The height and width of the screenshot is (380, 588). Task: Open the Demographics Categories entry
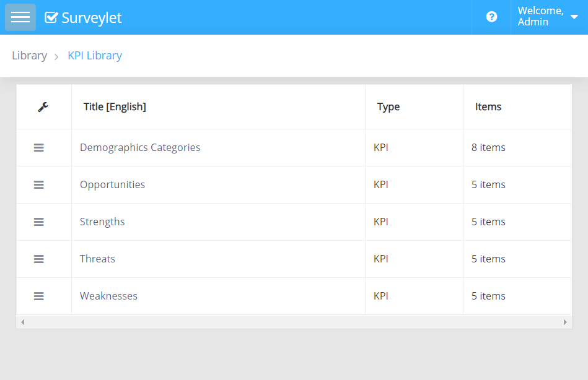coord(140,148)
